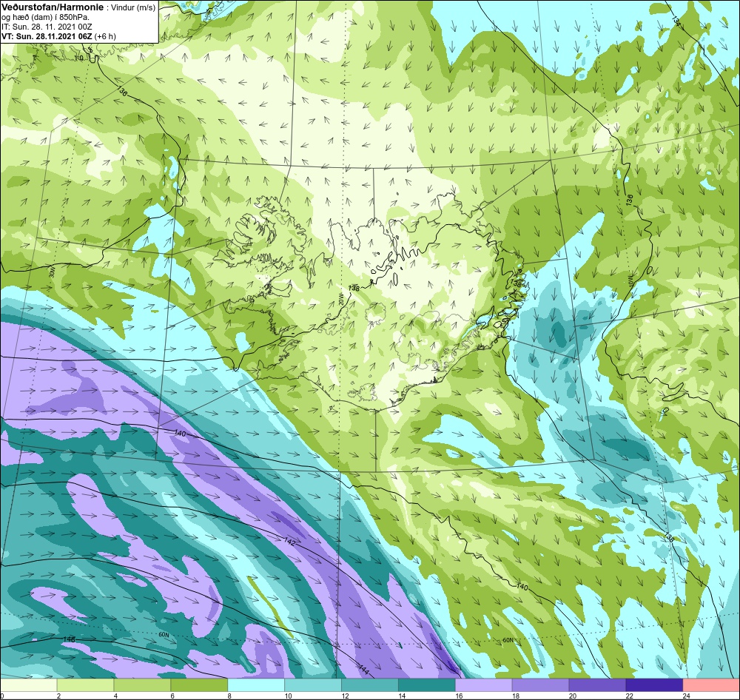Click the 8–10 m/s pale cyan legend swatch
This screenshot has height=700, width=740.
pos(256,684)
